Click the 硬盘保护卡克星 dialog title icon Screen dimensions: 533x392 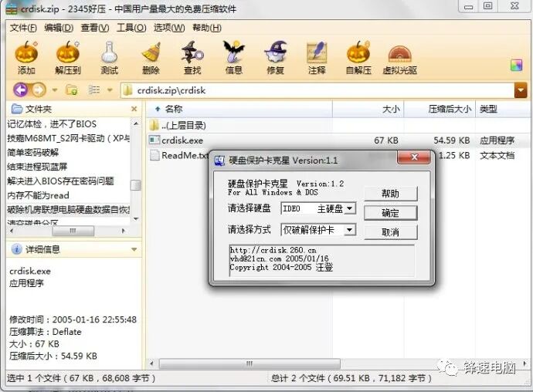[x=219, y=161]
